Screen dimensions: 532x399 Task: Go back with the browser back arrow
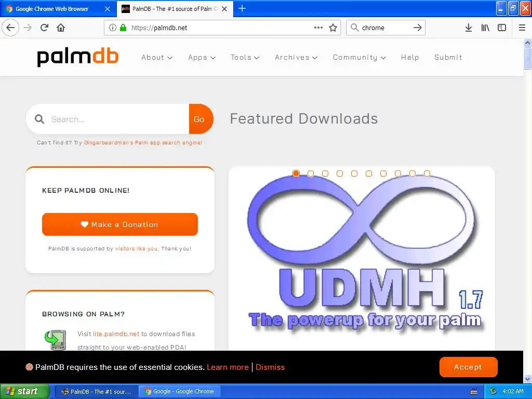point(10,28)
